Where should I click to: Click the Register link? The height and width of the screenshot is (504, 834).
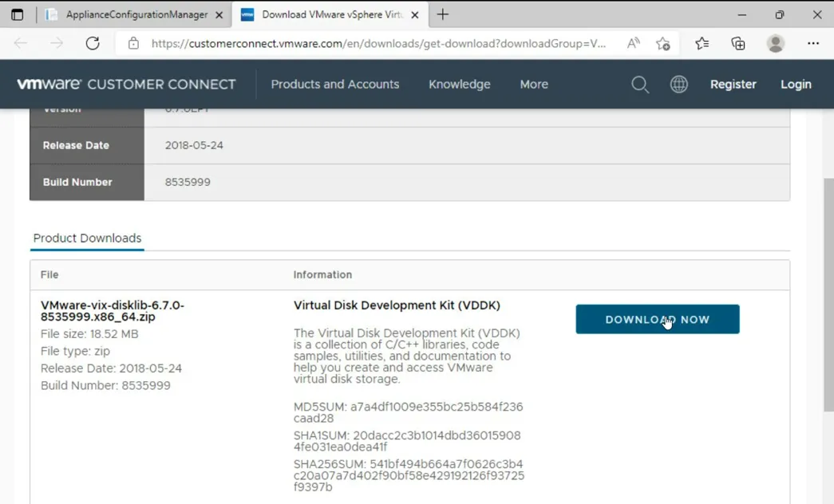[733, 84]
